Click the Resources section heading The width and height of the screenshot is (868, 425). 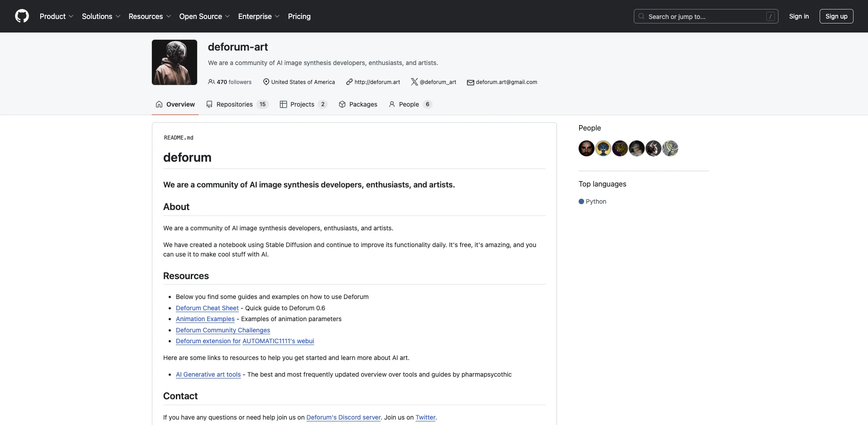coord(186,276)
